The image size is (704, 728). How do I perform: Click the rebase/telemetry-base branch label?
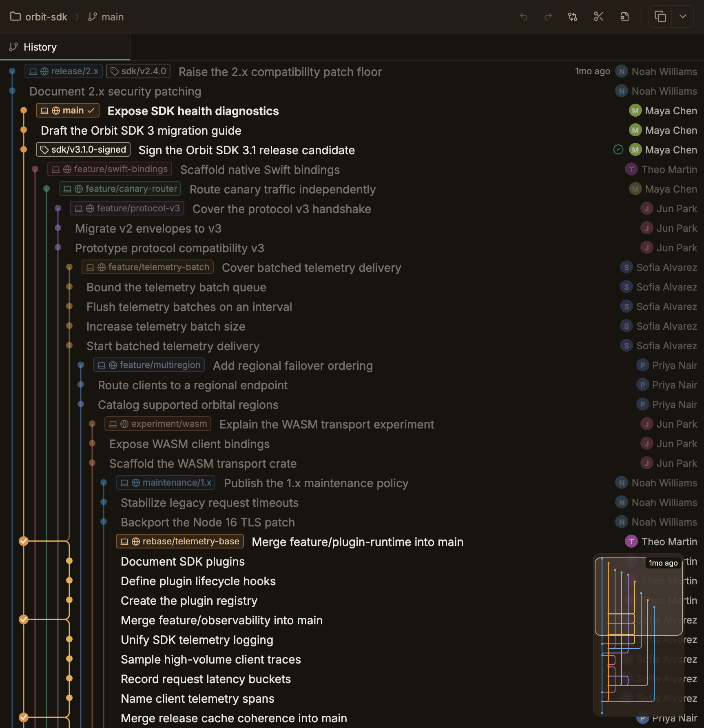point(180,541)
